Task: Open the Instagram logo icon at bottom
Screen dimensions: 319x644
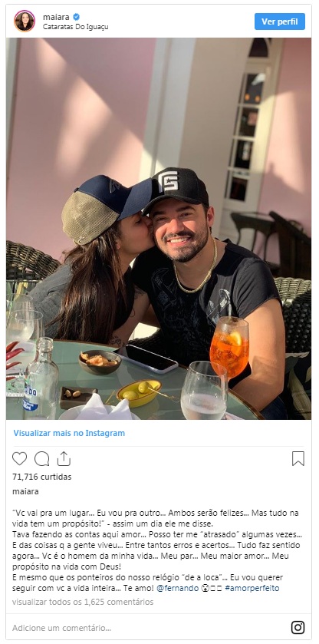Action: [298, 628]
